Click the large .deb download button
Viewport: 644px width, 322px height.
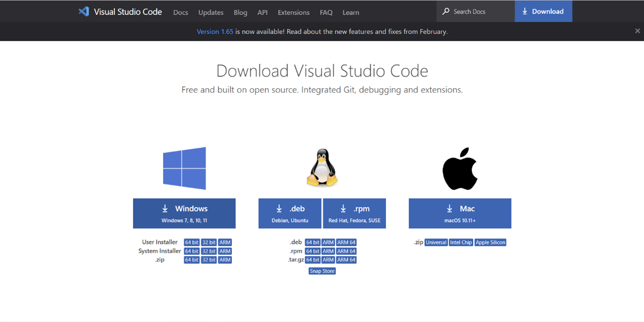pos(290,213)
